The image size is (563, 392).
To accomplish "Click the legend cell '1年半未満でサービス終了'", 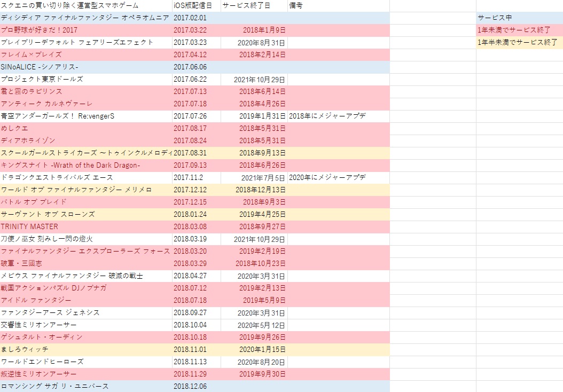I will (x=520, y=42).
